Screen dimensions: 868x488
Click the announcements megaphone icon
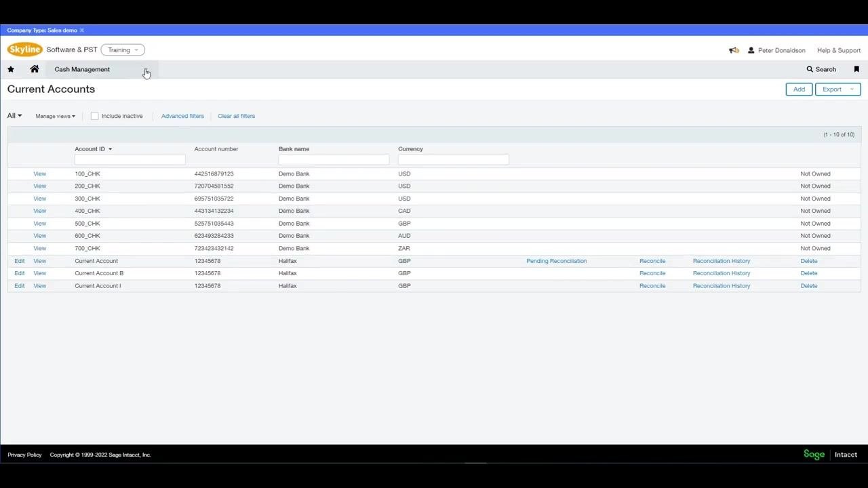pyautogui.click(x=734, y=50)
